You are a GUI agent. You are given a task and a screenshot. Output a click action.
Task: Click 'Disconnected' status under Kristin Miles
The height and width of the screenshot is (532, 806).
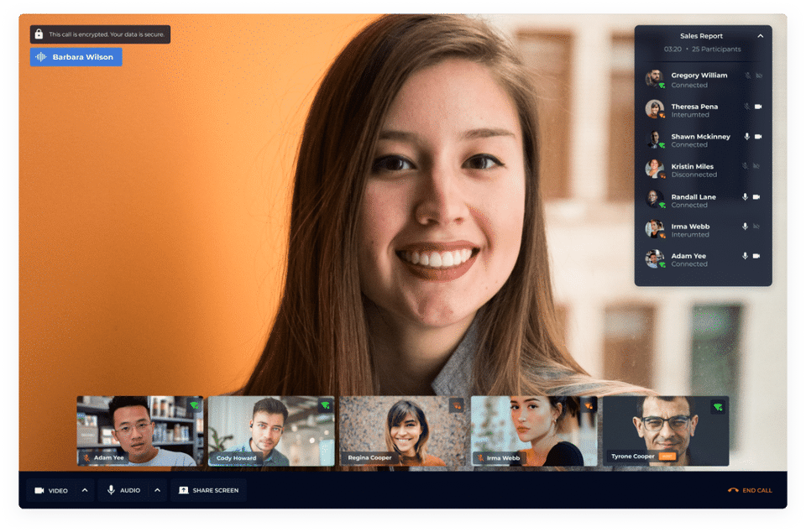coord(694,175)
